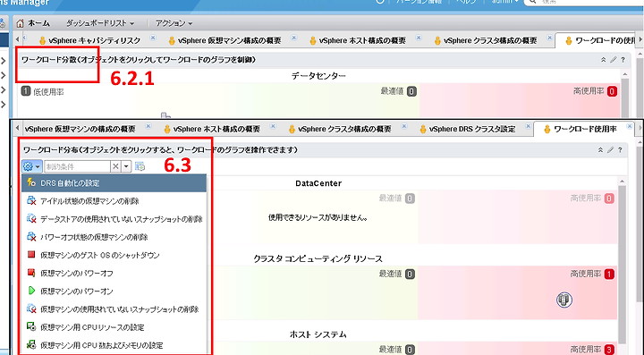The width and height of the screenshot is (644, 355).
Task: Select cluster object icon in 高使用率 zone
Action: [x=564, y=300]
